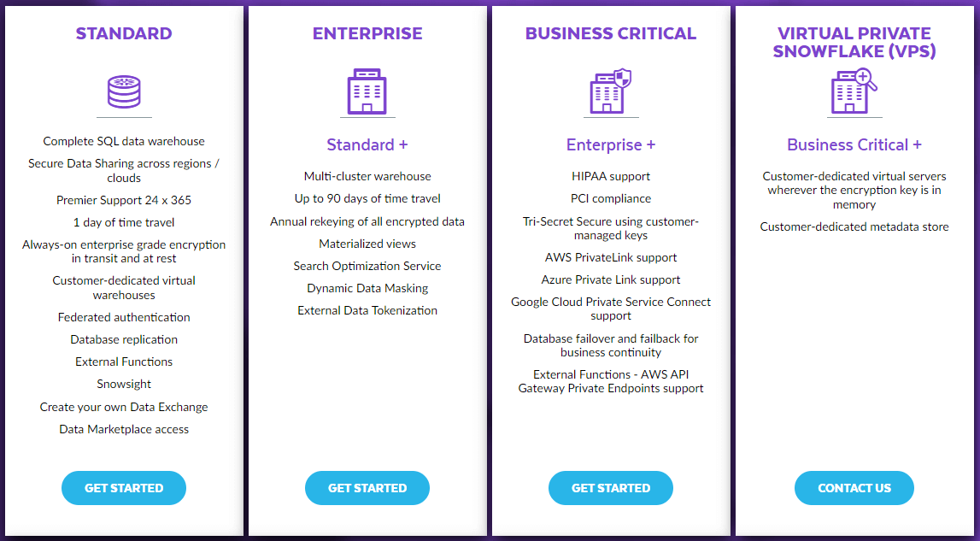Viewport: 980px width, 541px height.
Task: Click the STANDARD plan heading
Action: pyautogui.click(x=123, y=33)
